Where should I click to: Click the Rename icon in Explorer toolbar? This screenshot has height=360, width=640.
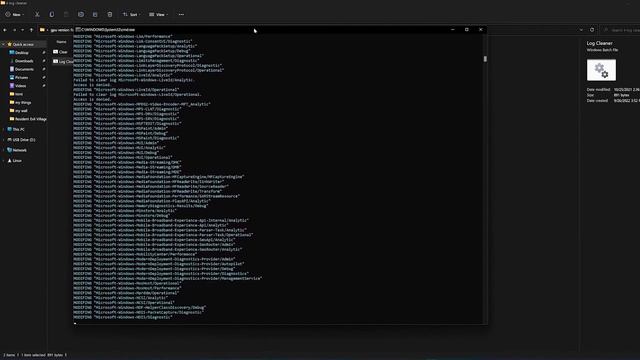pos(81,15)
